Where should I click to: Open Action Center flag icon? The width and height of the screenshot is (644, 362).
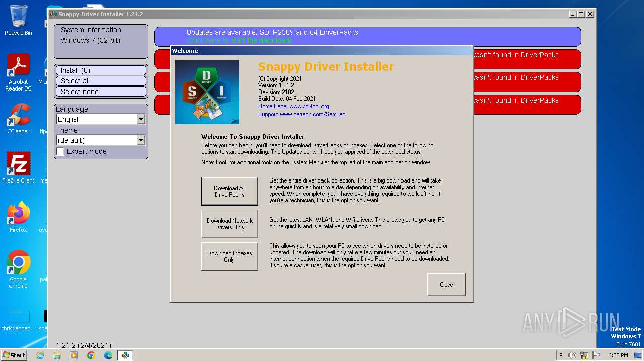pyautogui.click(x=596, y=355)
